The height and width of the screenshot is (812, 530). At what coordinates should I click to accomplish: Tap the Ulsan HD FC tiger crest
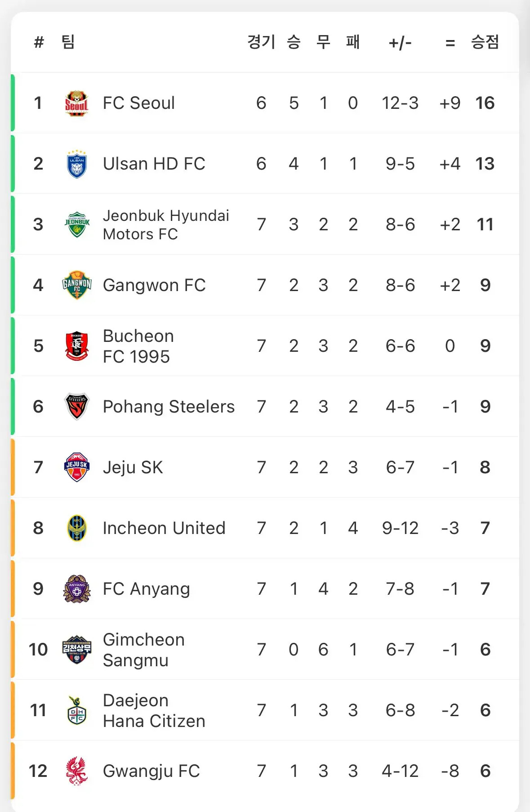click(x=77, y=164)
